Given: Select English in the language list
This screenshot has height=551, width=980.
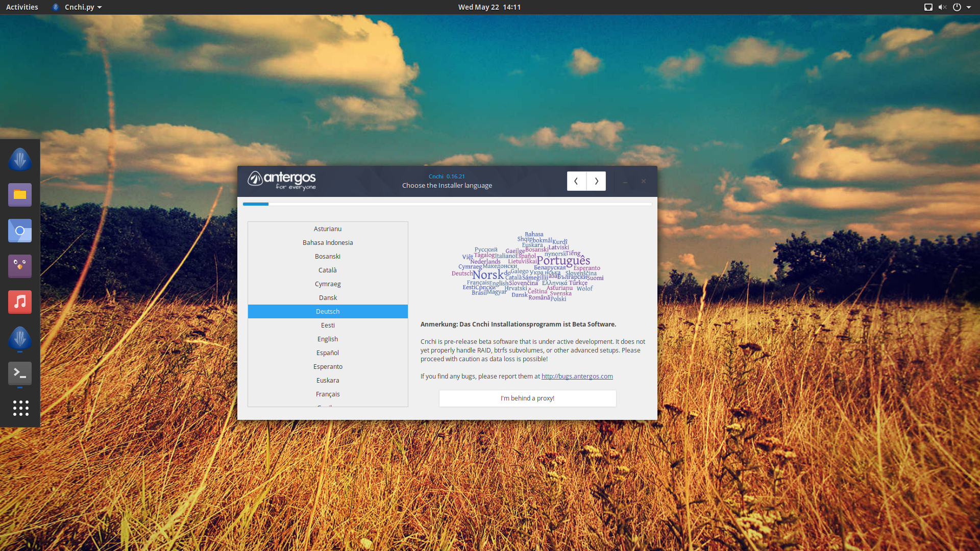Looking at the screenshot, I should click(x=328, y=339).
